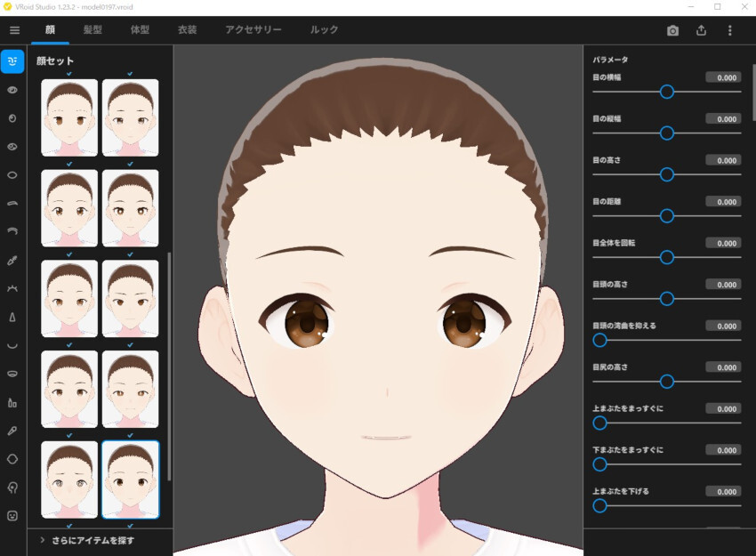The width and height of the screenshot is (756, 556).
Task: Switch to the 衣装 tab
Action: [187, 30]
